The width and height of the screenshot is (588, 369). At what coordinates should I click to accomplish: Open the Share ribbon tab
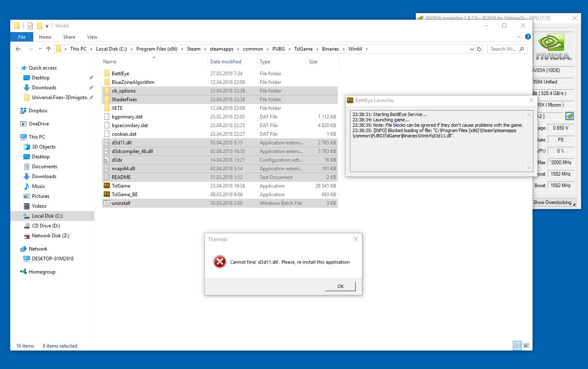pyautogui.click(x=69, y=37)
